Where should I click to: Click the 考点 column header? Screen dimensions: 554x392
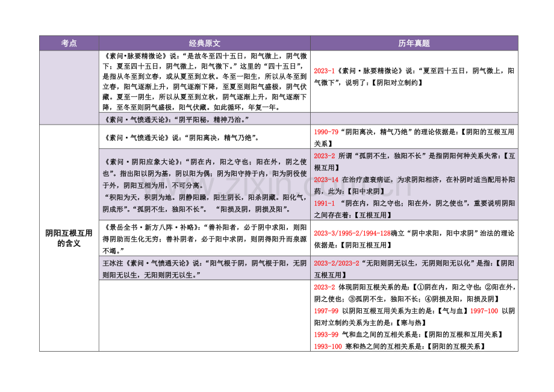69,43
